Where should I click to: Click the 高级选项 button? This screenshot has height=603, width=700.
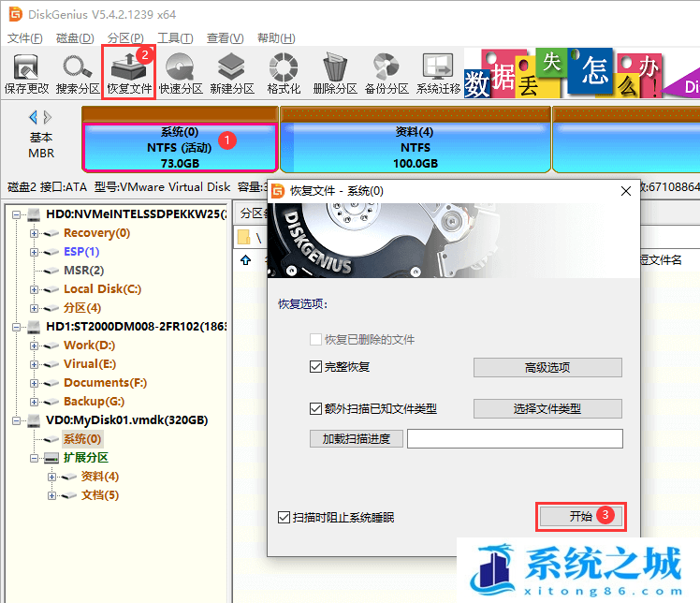[547, 368]
